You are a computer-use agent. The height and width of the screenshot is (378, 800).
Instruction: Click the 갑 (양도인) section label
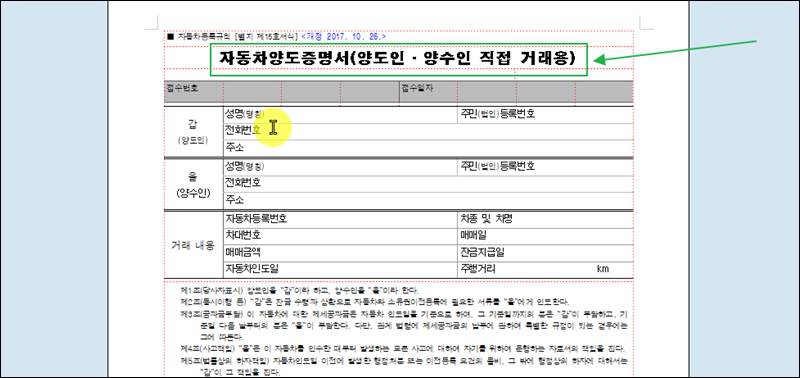point(193,131)
